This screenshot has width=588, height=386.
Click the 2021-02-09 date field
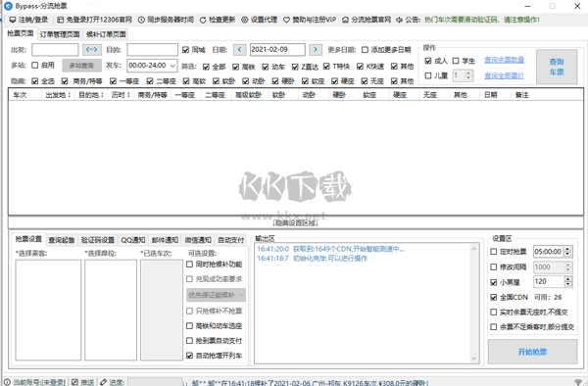coord(277,49)
